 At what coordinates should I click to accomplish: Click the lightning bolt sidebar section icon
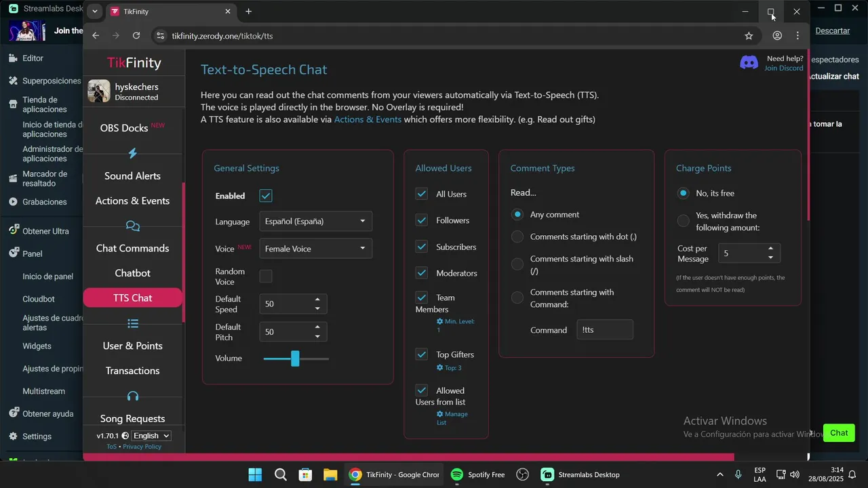click(133, 153)
